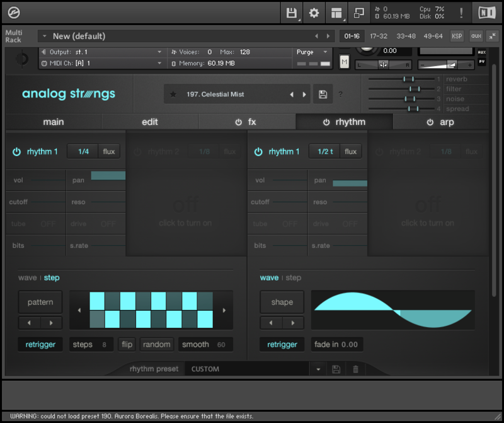
Task: Toggle retrigger below the pattern button
Action: [x=40, y=344]
